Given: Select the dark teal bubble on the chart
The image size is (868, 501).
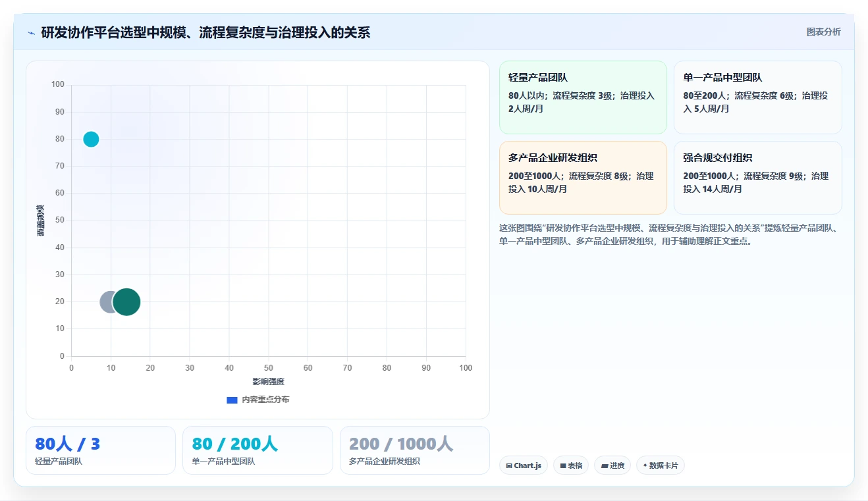Looking at the screenshot, I should [x=126, y=302].
